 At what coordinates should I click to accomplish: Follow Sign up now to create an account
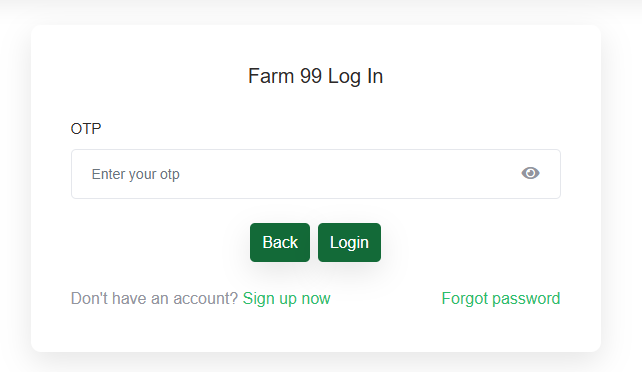[287, 299]
